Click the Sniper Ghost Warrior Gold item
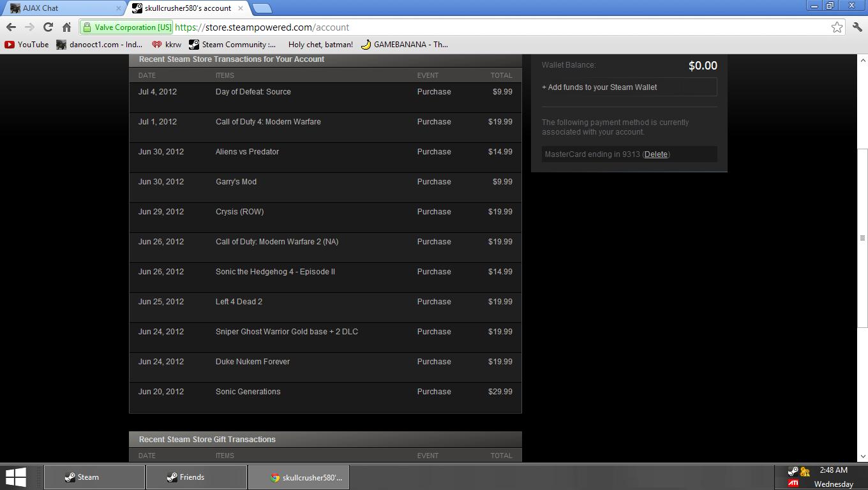The width and height of the screenshot is (868, 490). pyautogui.click(x=287, y=332)
